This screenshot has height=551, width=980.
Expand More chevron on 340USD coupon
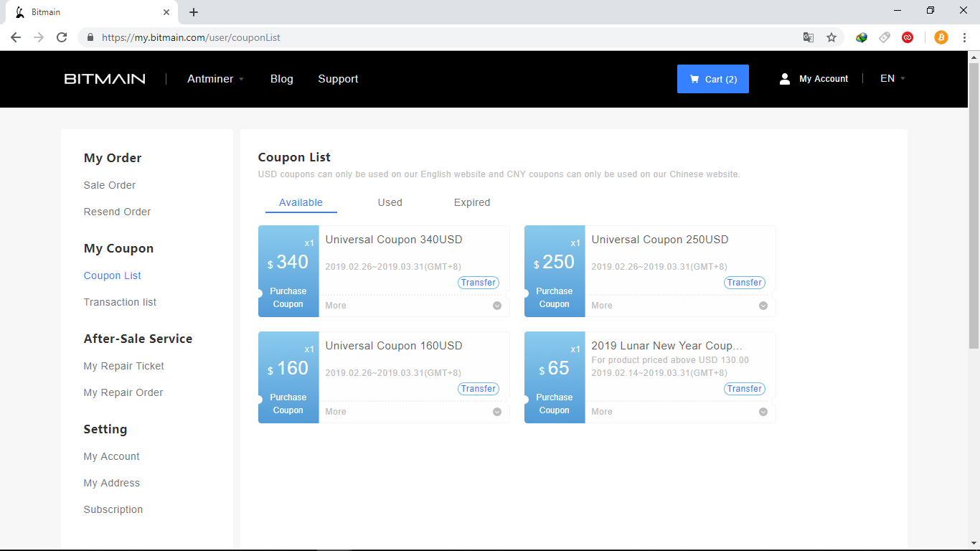pos(497,306)
